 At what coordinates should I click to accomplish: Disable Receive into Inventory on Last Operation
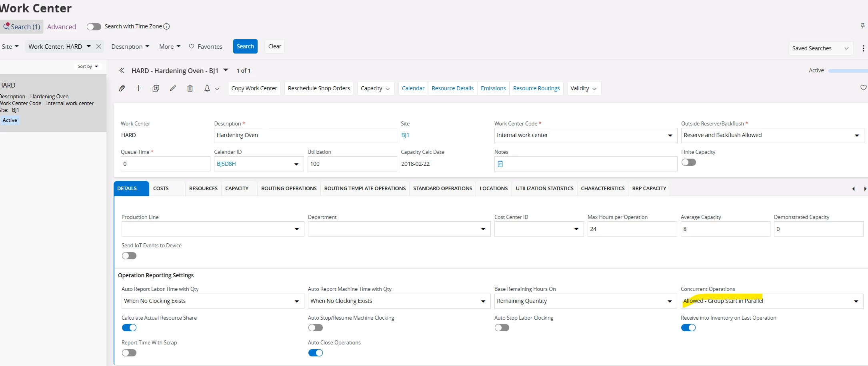coord(688,328)
